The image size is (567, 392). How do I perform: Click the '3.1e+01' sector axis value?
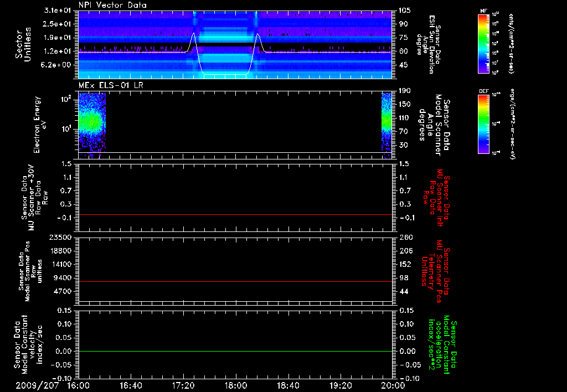(x=58, y=11)
